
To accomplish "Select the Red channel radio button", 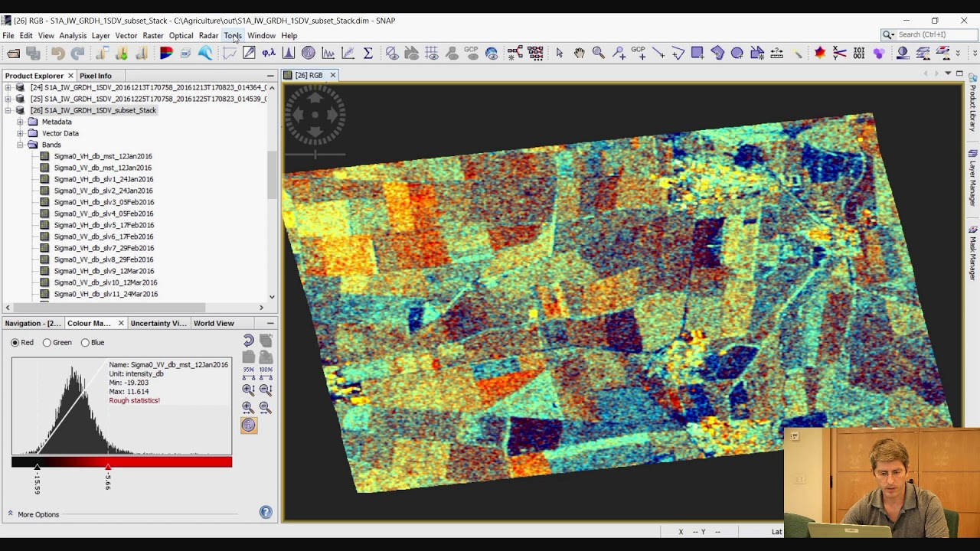I will pos(15,343).
